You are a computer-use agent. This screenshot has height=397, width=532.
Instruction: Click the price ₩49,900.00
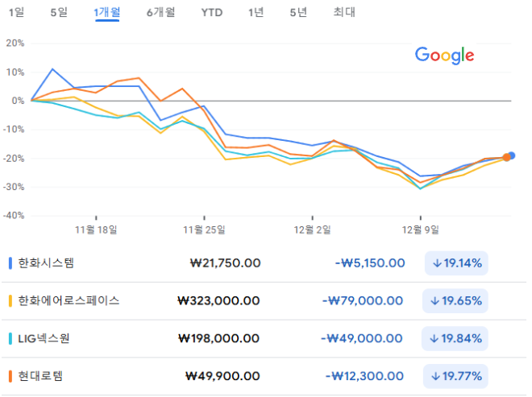(x=223, y=376)
